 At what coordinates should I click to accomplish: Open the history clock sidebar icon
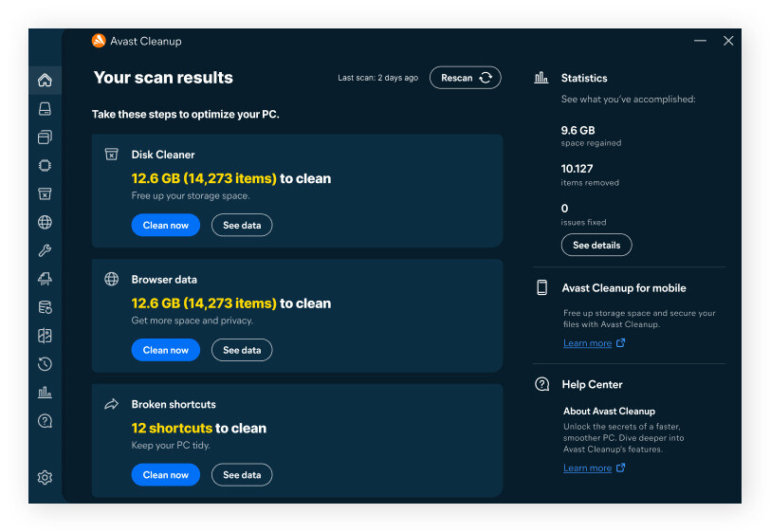tap(45, 364)
